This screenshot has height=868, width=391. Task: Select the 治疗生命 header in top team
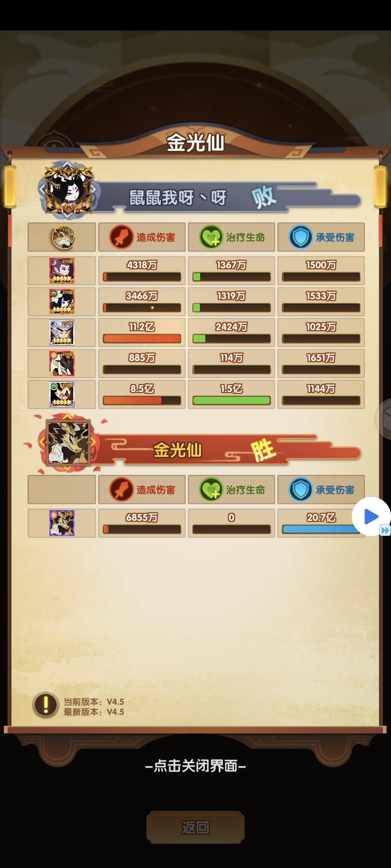click(x=232, y=237)
